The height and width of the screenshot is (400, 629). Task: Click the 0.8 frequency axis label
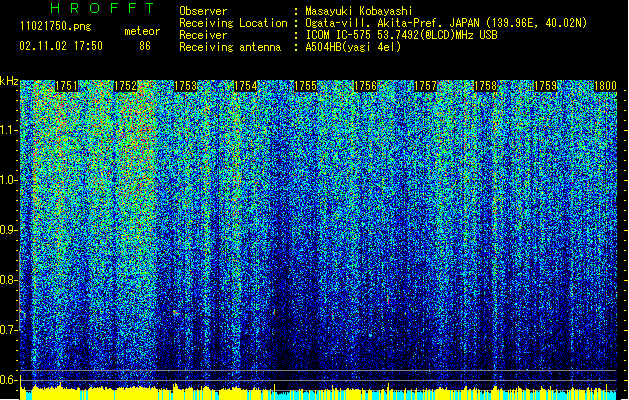pos(9,280)
